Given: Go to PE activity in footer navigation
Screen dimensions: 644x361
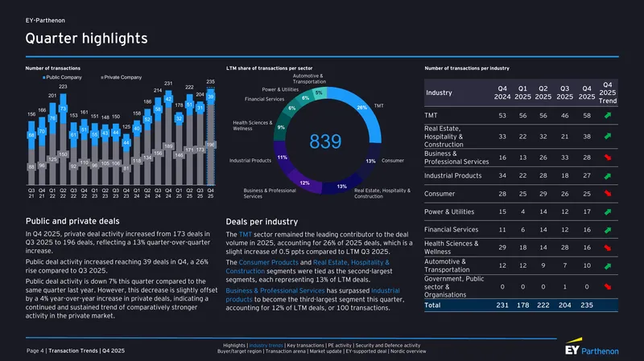Looking at the screenshot, I should pos(340,346).
